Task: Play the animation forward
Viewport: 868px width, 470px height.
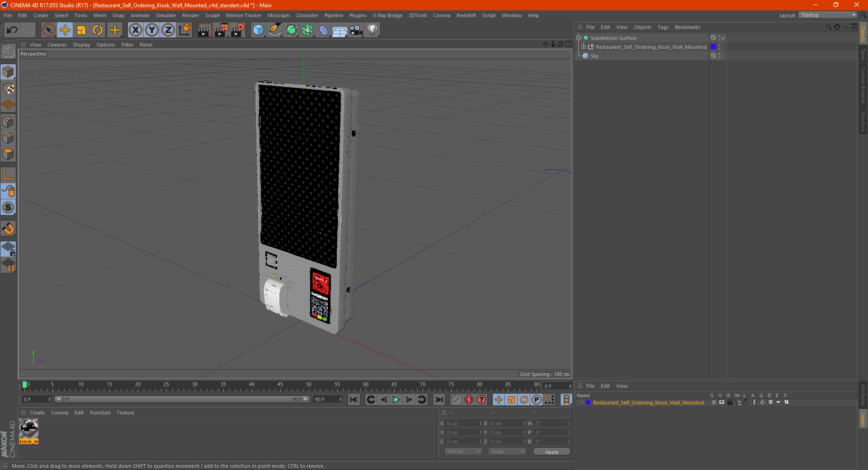Action: click(396, 399)
